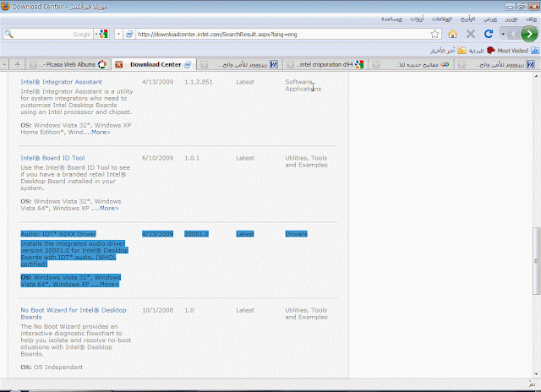Click the grayed Back navigation arrow
This screenshot has width=541, height=392.
tap(514, 34)
